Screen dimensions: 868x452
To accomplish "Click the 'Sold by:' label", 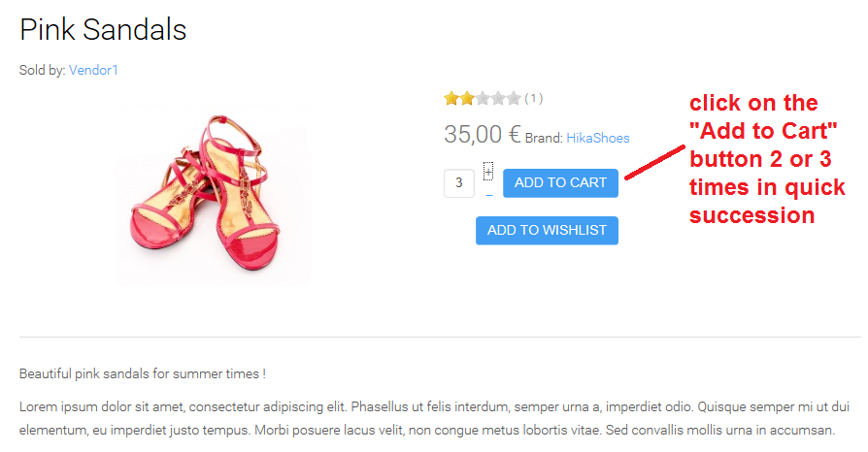I will pyautogui.click(x=42, y=70).
